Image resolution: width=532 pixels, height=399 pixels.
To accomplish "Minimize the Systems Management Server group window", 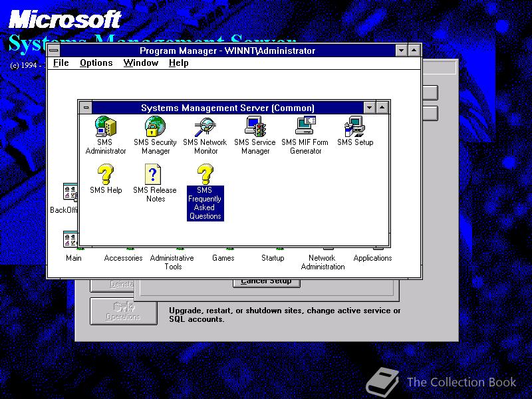I will [x=369, y=108].
